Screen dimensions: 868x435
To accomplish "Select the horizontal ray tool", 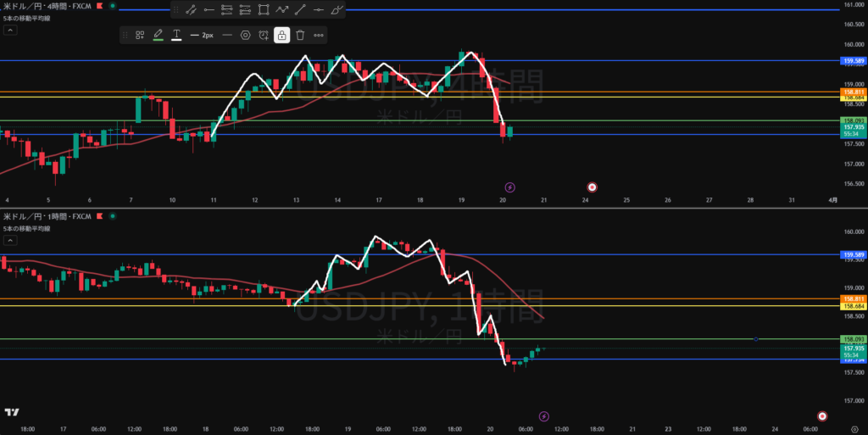I will coord(209,10).
